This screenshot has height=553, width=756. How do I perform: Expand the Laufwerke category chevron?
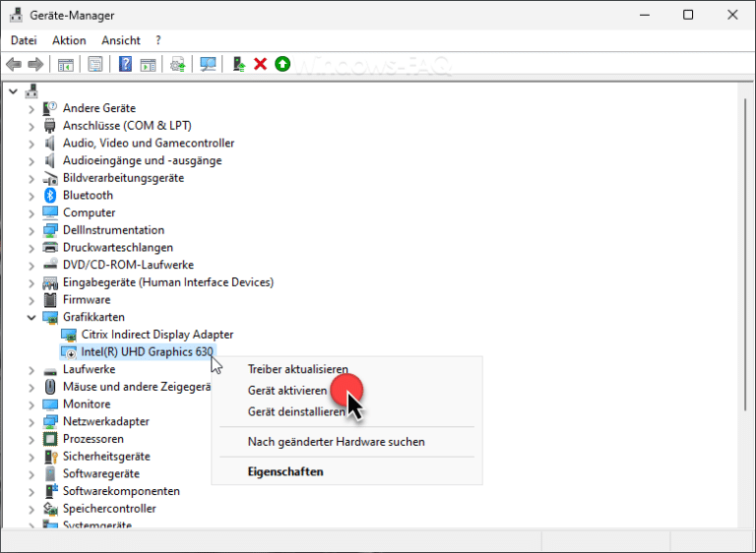[31, 369]
